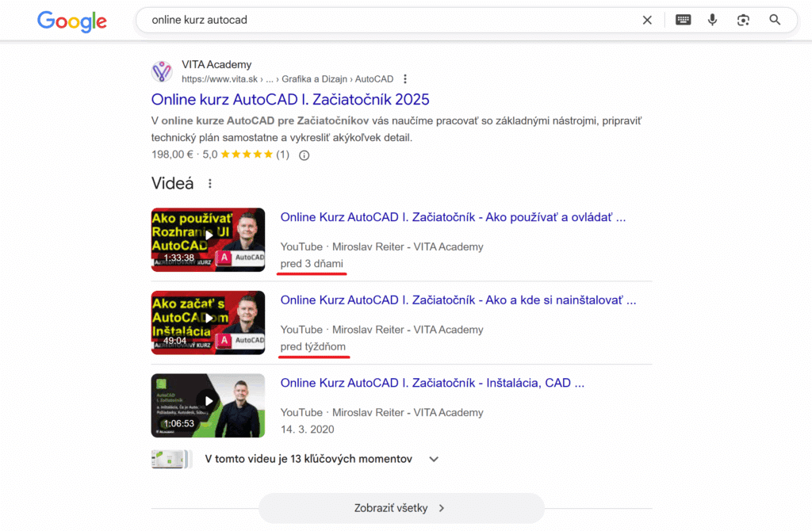812x531 pixels.
Task: Click the VITA Academy site favicon
Action: click(x=162, y=71)
